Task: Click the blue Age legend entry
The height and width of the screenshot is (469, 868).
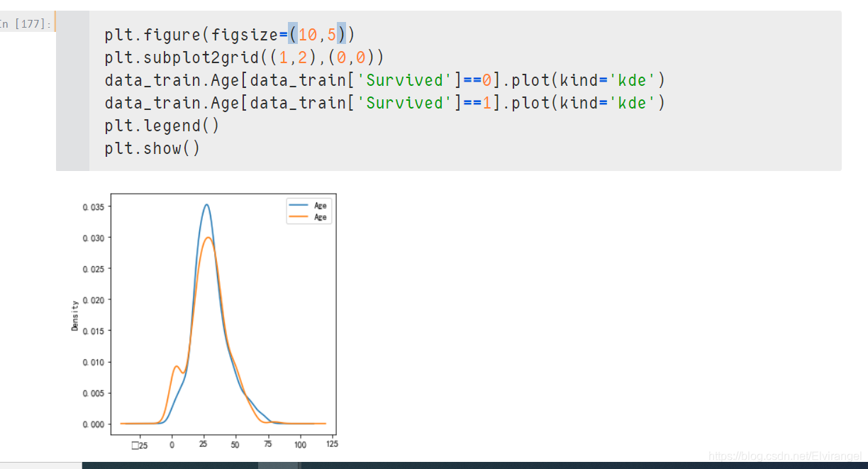Action: tap(309, 205)
